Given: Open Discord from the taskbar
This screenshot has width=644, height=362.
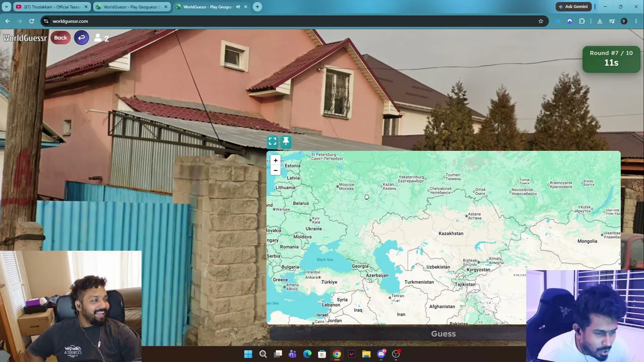Looking at the screenshot, I should pos(381,354).
